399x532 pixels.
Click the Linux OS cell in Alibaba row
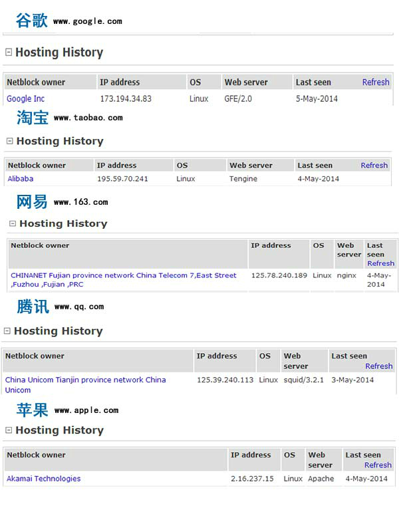click(186, 179)
